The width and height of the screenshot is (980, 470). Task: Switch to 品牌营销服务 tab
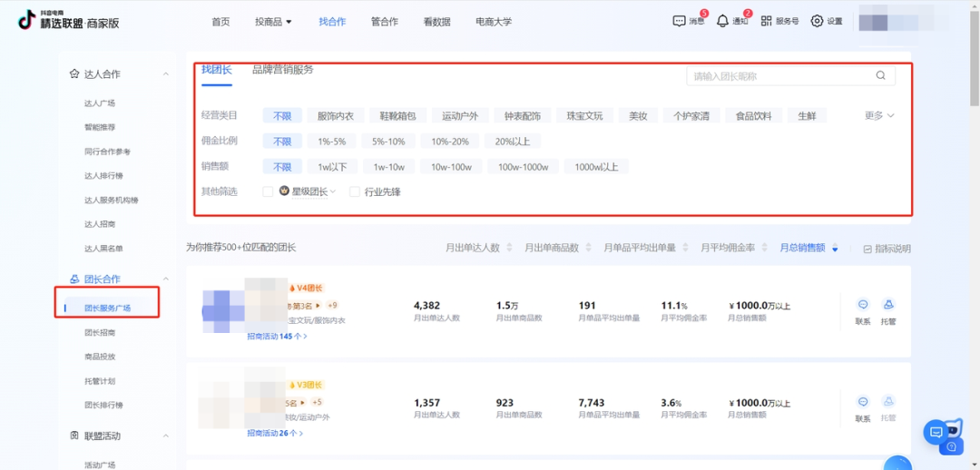tap(283, 70)
